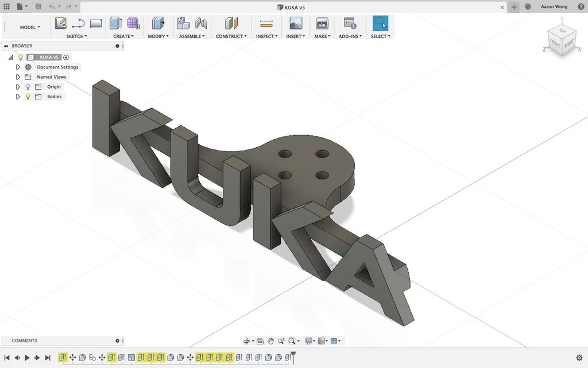Open the Help question mark

[581, 6]
